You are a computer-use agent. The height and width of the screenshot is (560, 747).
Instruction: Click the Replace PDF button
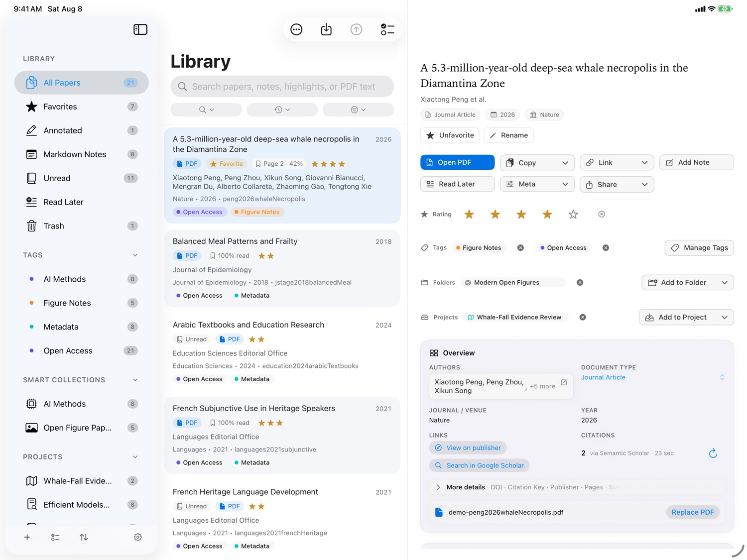(692, 512)
